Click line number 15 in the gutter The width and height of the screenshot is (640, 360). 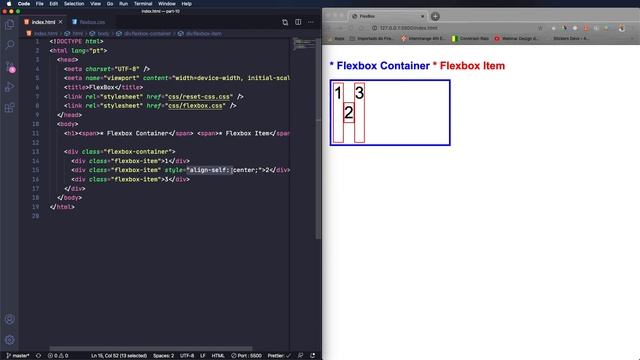[36, 170]
